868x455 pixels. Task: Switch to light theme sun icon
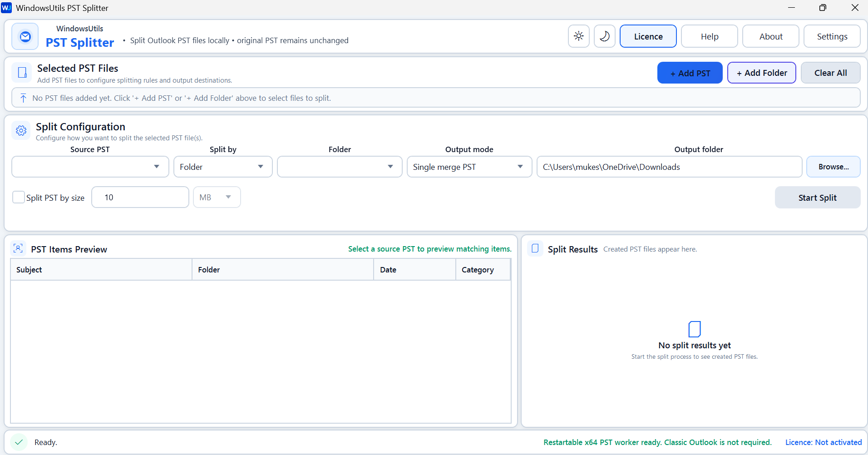[579, 36]
